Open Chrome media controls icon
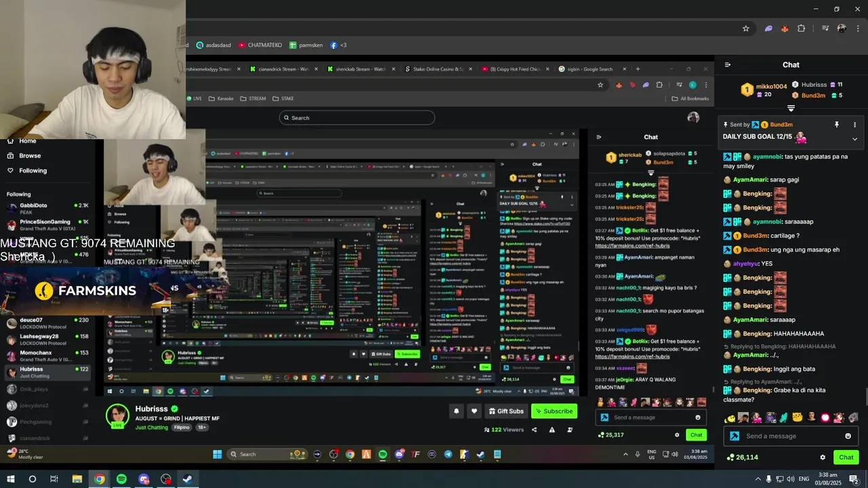 (825, 28)
